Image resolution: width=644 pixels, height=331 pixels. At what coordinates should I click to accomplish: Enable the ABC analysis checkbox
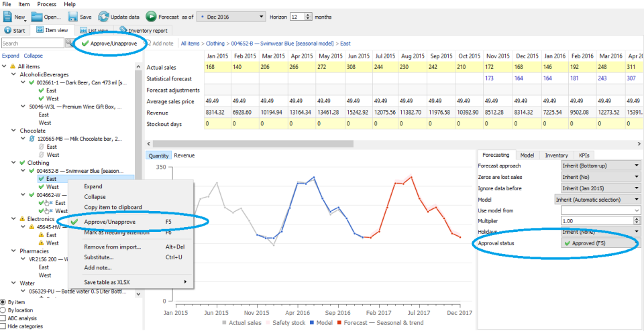coord(3,318)
